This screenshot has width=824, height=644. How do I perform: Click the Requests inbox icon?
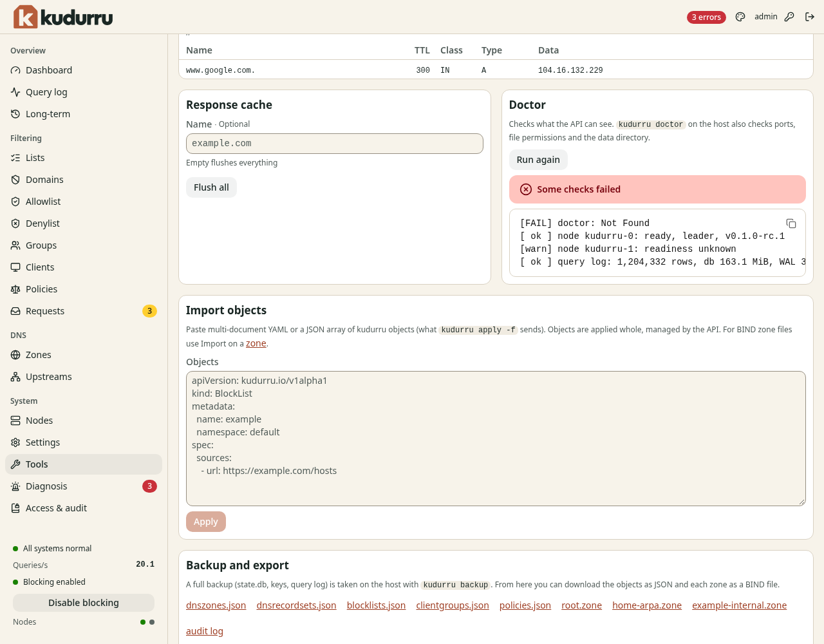[15, 311]
